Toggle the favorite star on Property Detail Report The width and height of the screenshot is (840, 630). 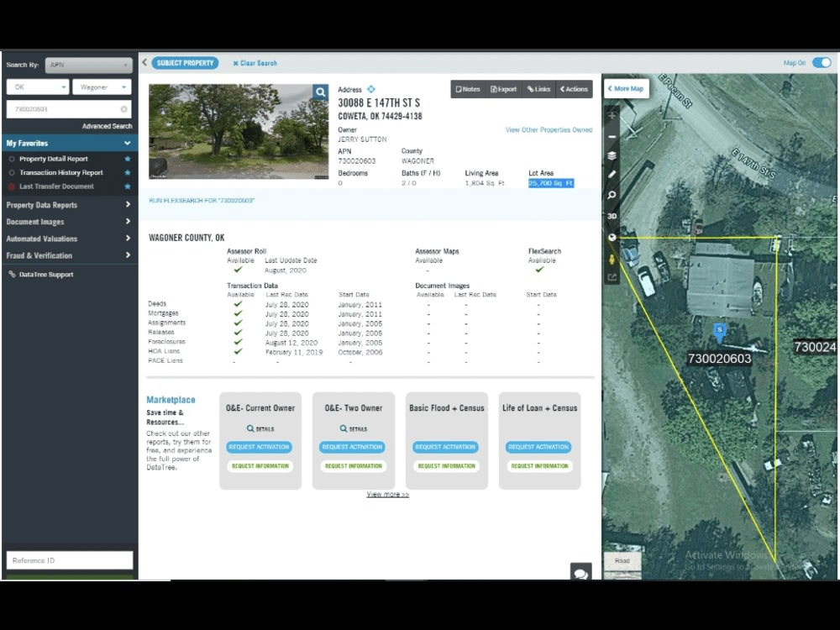pyautogui.click(x=129, y=158)
